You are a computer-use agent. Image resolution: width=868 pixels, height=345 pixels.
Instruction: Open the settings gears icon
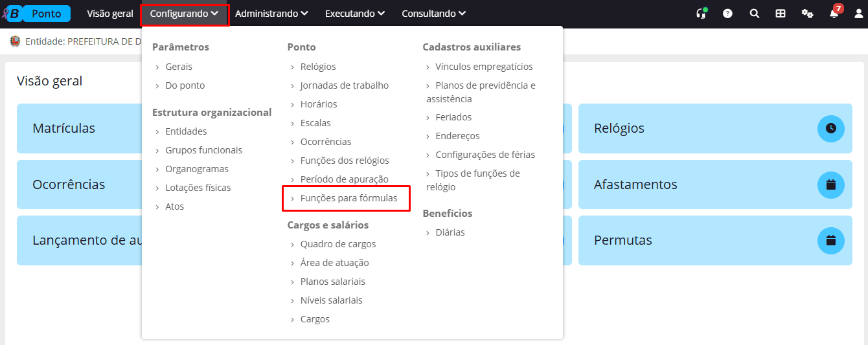click(x=807, y=14)
